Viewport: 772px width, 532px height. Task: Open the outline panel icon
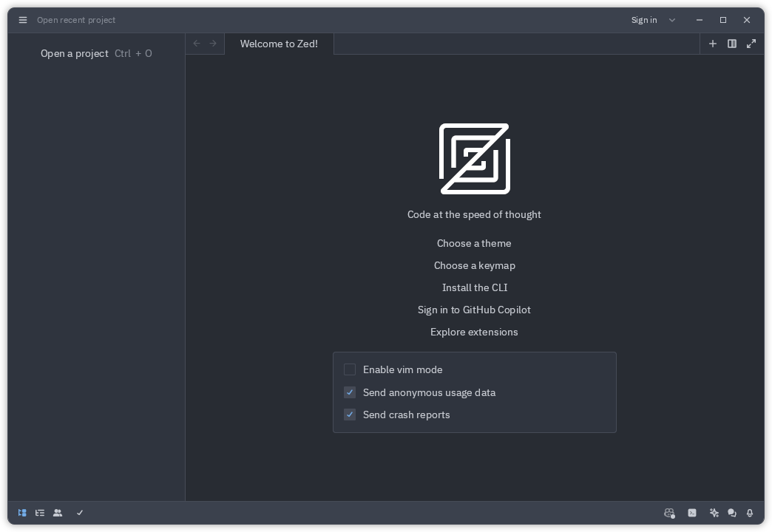[40, 513]
